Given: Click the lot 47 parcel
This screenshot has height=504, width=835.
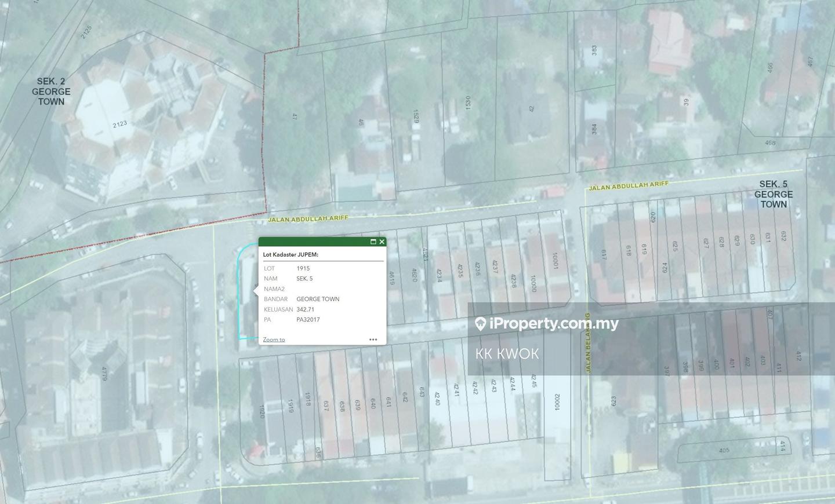Looking at the screenshot, I should [x=295, y=116].
